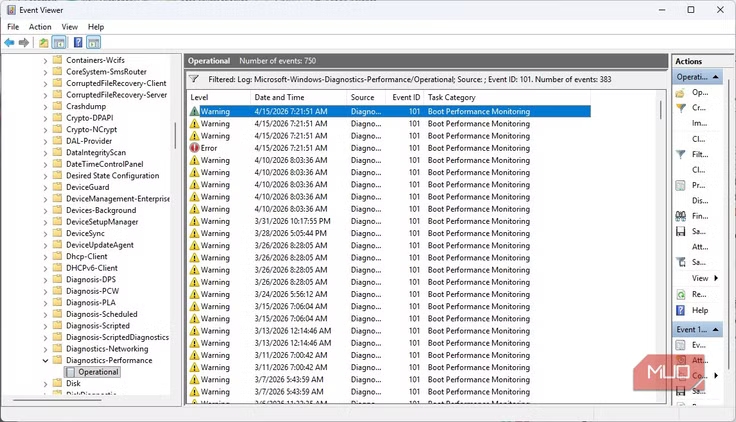This screenshot has width=736, height=422.
Task: Click the Forward arrow in the toolbar
Action: (x=23, y=43)
